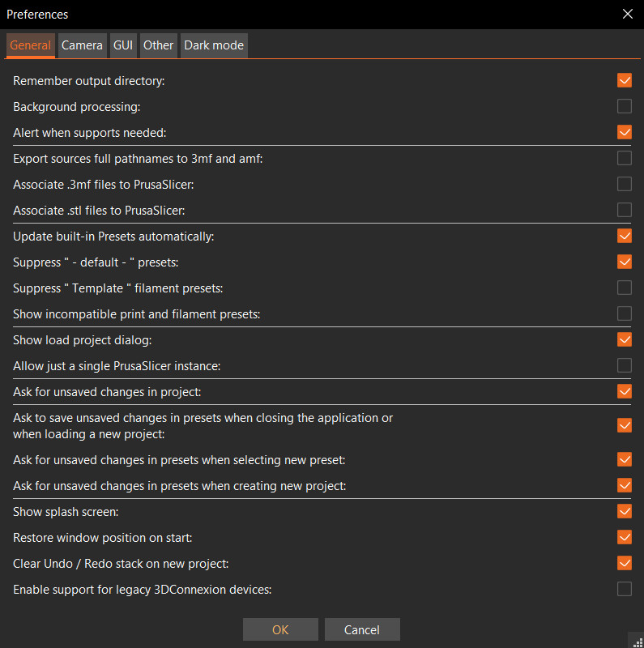This screenshot has width=644, height=648.
Task: Uncheck Update built-in Presets automatically
Action: coord(625,236)
